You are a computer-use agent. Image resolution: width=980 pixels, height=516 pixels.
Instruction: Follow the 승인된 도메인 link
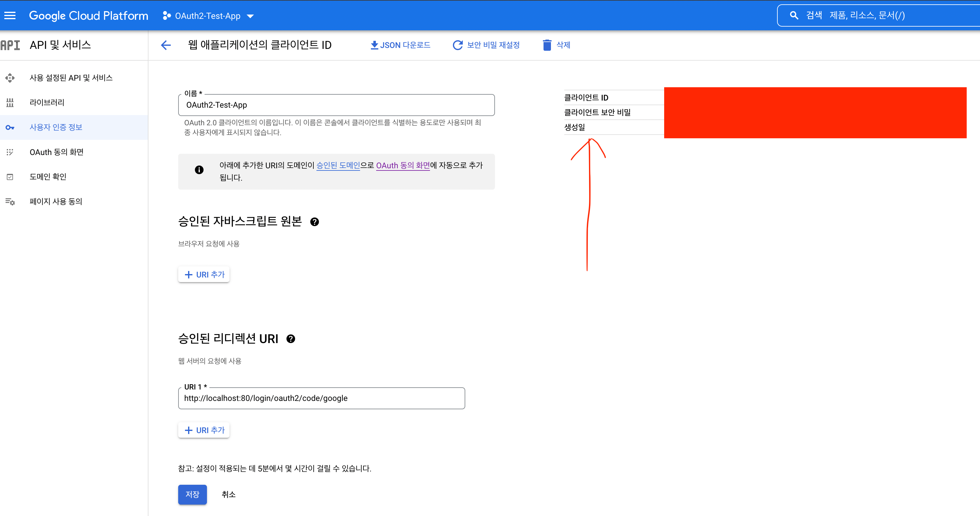point(338,166)
